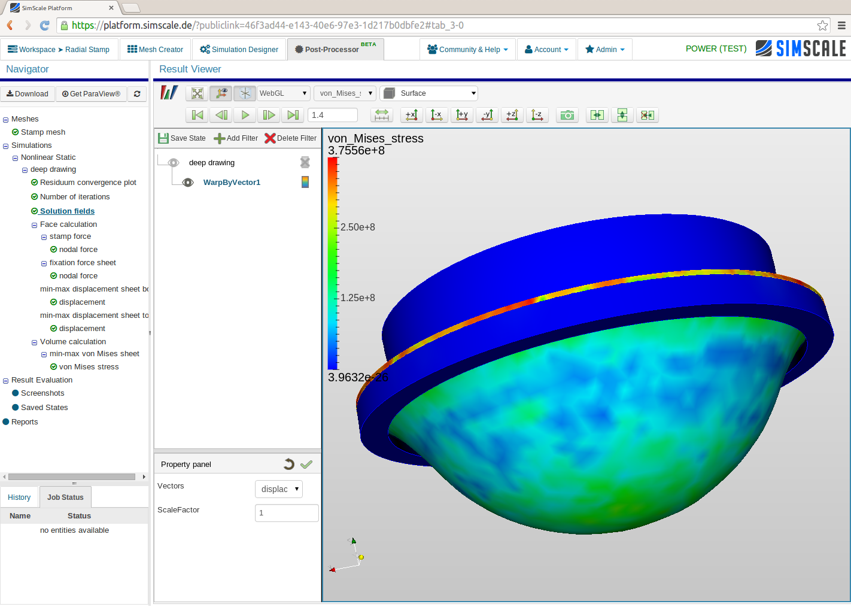Click the ScaleFactor input field
This screenshot has height=616, width=851.
tap(287, 513)
